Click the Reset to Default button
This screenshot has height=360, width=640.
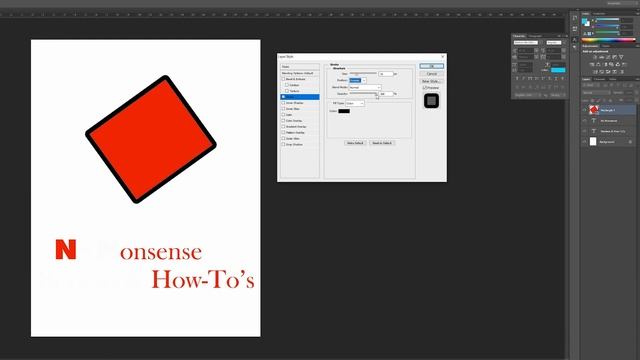[x=382, y=143]
